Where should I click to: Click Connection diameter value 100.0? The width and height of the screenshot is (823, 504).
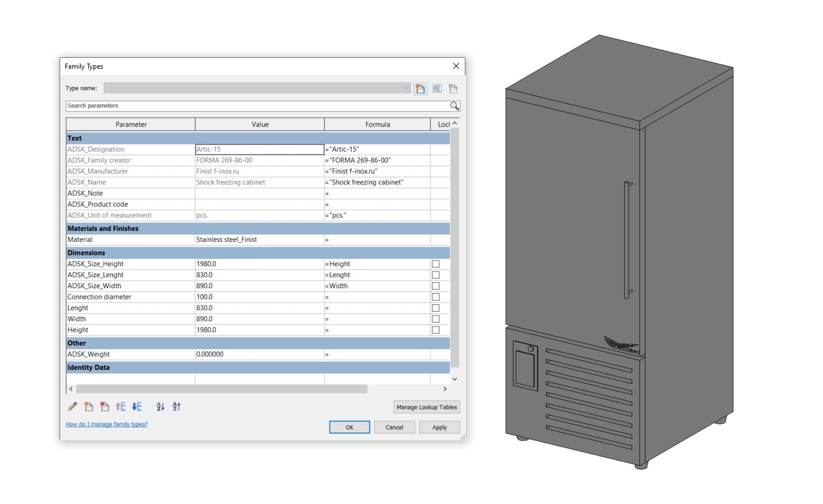(x=260, y=297)
